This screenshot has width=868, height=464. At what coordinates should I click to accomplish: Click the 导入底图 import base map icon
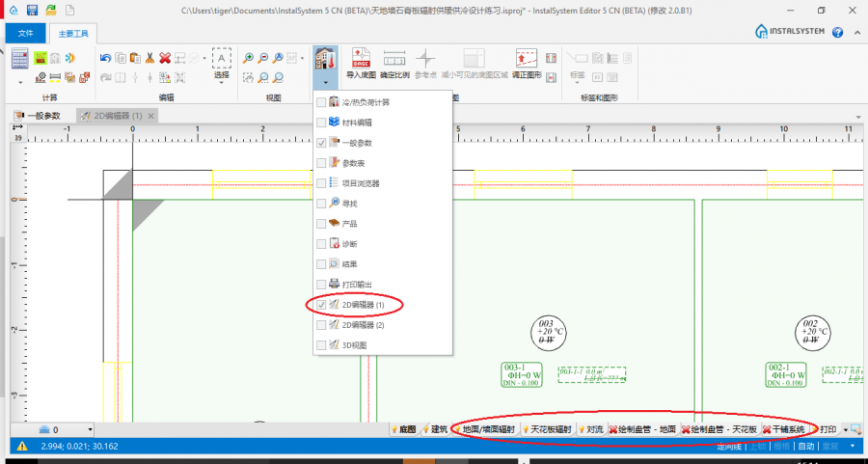tap(361, 62)
